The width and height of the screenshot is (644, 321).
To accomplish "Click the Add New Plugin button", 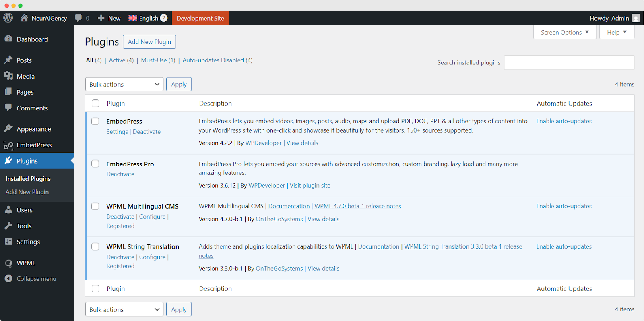I will click(149, 42).
